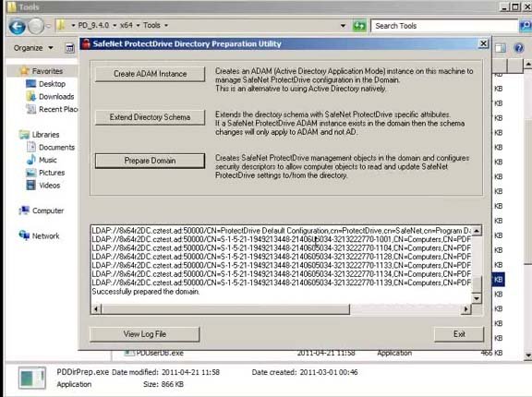Open the address bar history dropdown

tap(343, 26)
